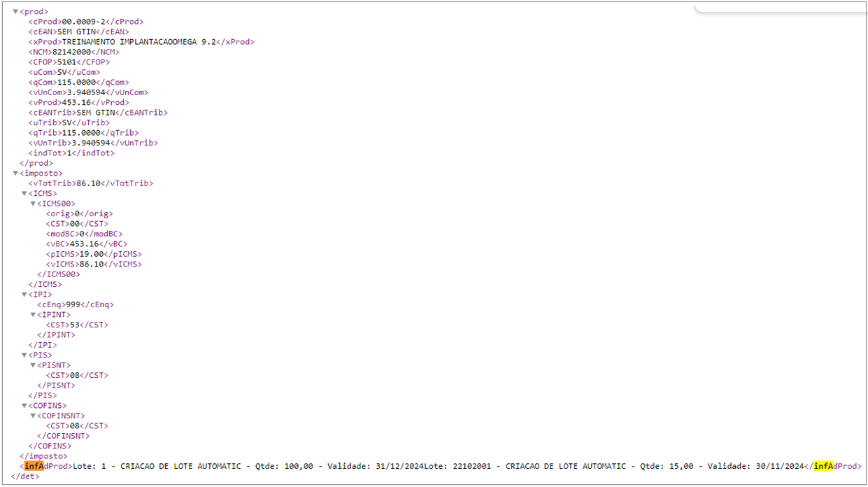
Task: Click the <uCom>SV line
Action: pos(64,72)
